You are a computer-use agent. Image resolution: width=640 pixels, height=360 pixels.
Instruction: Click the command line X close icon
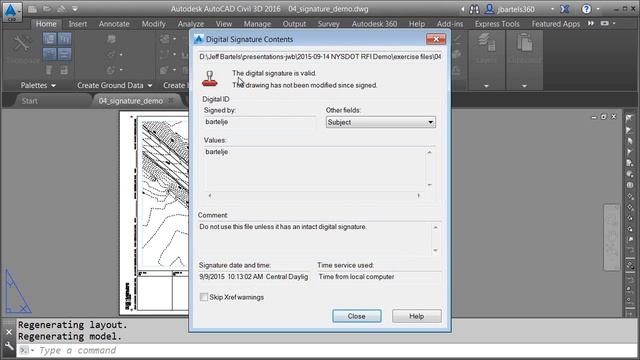click(x=9, y=332)
